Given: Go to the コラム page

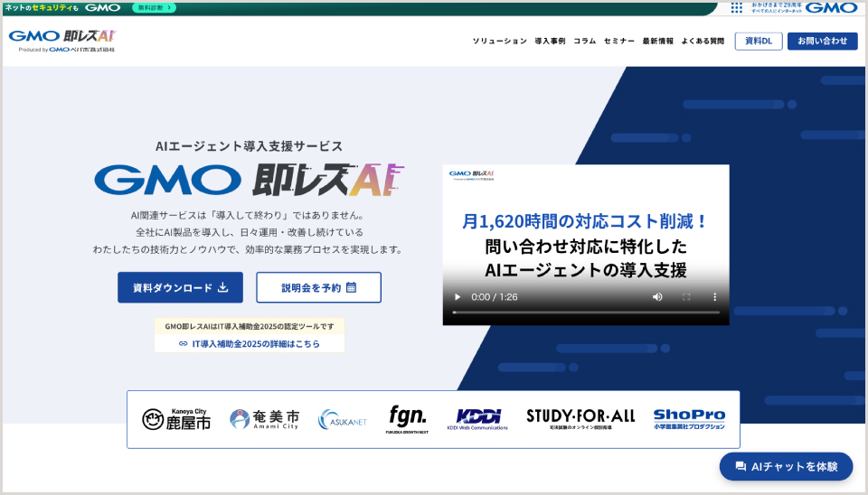Looking at the screenshot, I should click(x=585, y=41).
